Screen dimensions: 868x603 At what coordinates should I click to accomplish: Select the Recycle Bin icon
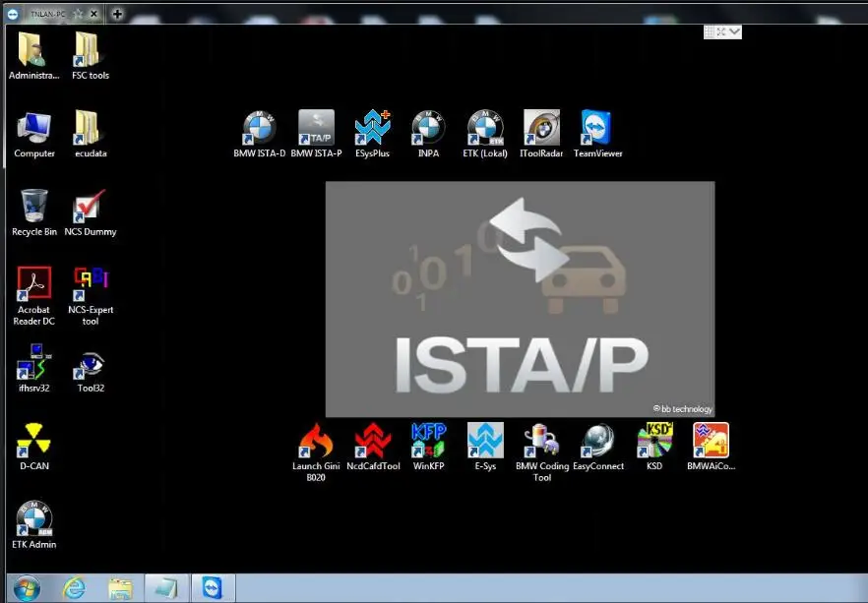pos(33,213)
